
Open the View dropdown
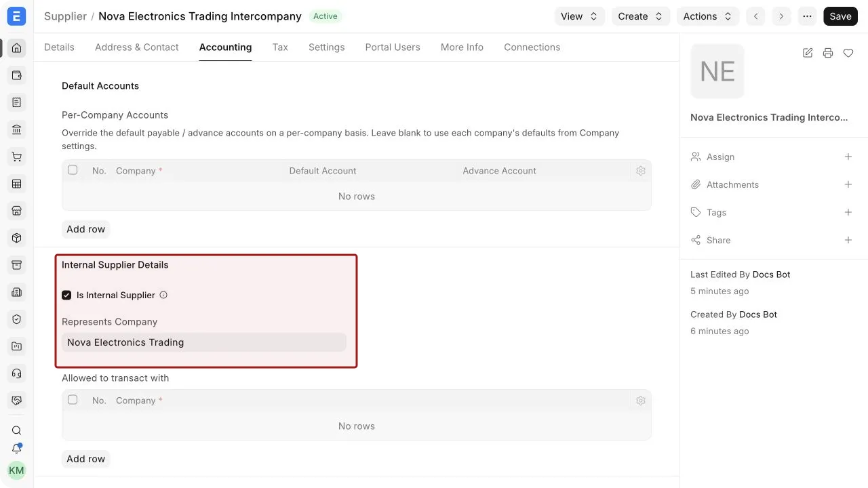click(580, 16)
